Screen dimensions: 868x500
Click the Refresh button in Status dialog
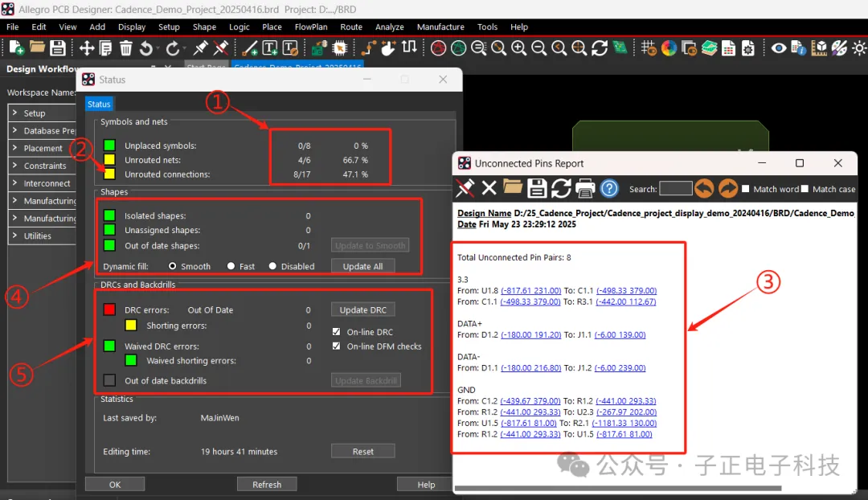point(267,485)
